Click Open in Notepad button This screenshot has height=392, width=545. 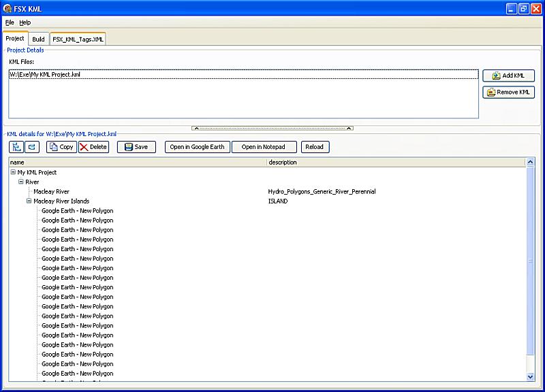tap(264, 147)
